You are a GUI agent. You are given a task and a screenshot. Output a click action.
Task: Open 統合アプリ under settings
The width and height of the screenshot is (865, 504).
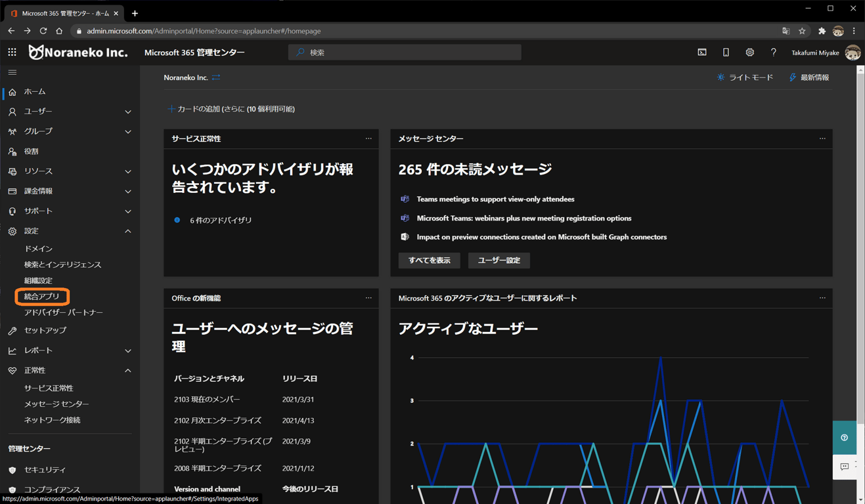coord(41,297)
